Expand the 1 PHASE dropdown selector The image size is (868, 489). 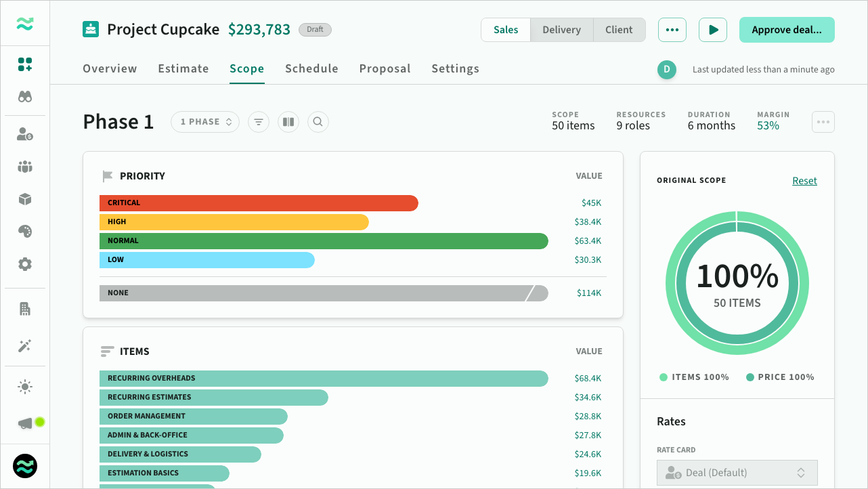(x=205, y=122)
